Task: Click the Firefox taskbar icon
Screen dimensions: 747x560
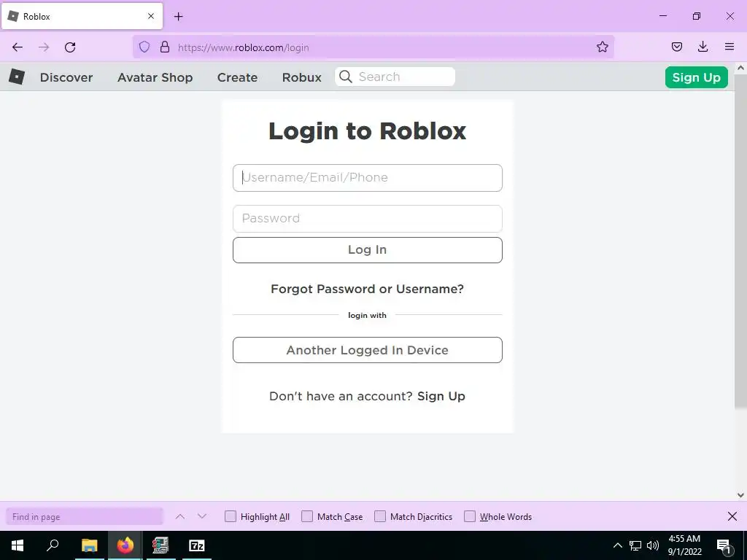Action: click(x=125, y=545)
